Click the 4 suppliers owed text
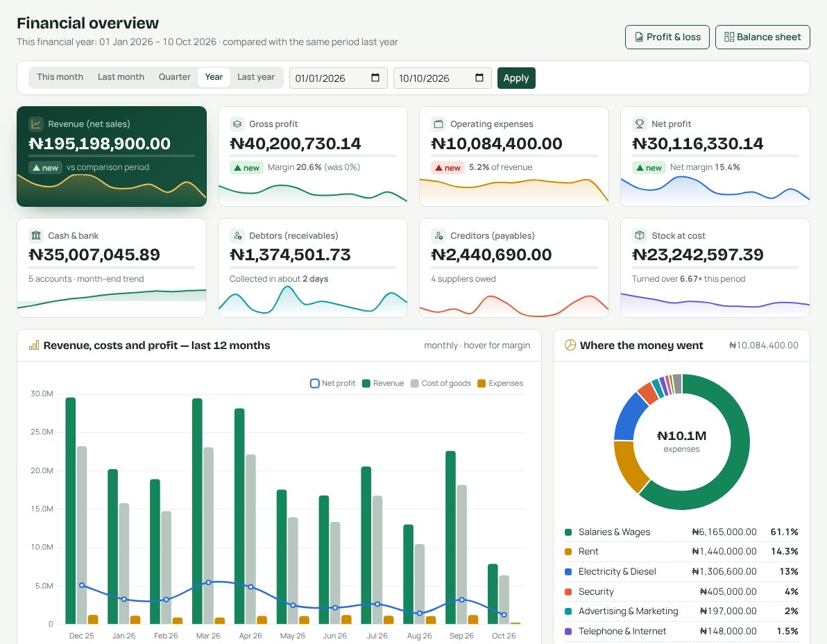 pyautogui.click(x=463, y=279)
